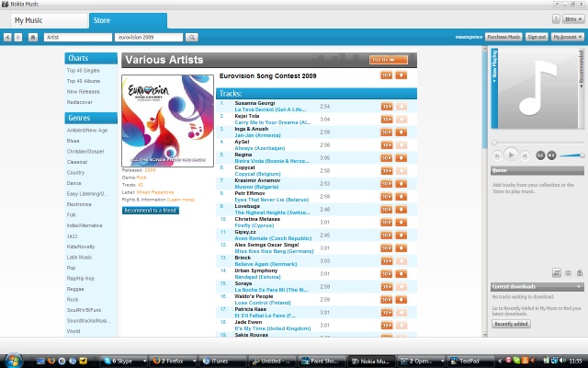The height and width of the screenshot is (368, 588).
Task: Download Krassimir Avramov's Illusion
Action: click(401, 184)
